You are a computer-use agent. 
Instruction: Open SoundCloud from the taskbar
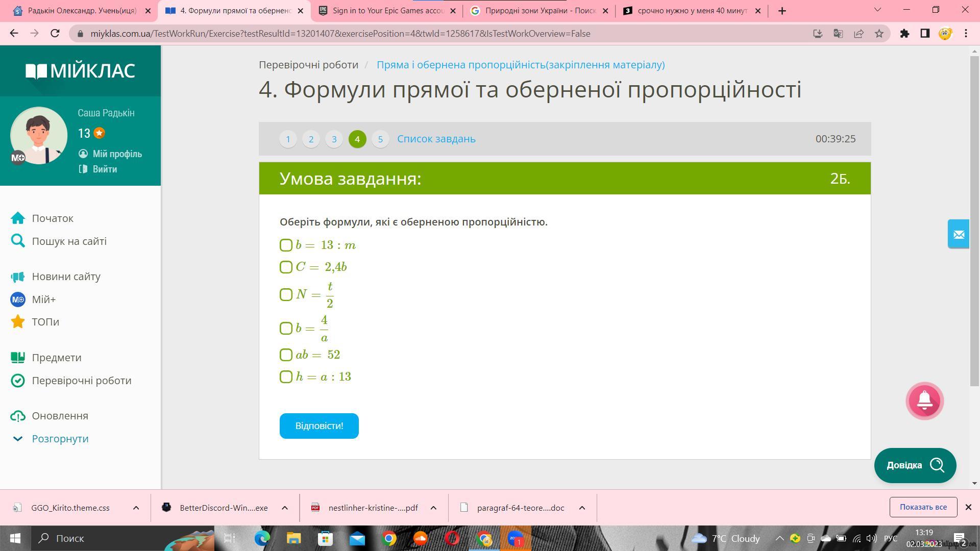tap(420, 538)
